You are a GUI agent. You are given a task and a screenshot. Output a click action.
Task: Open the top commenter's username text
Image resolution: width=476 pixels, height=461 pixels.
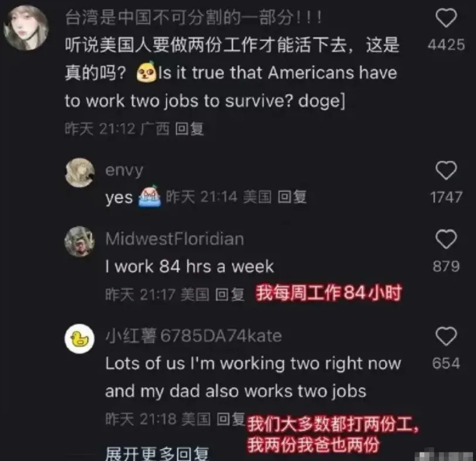193,18
